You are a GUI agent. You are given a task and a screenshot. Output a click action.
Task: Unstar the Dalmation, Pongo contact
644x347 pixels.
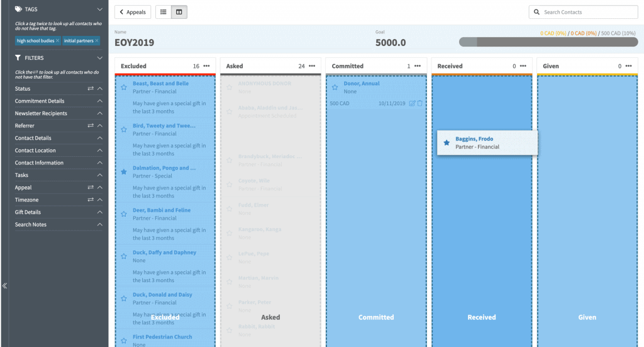point(124,172)
